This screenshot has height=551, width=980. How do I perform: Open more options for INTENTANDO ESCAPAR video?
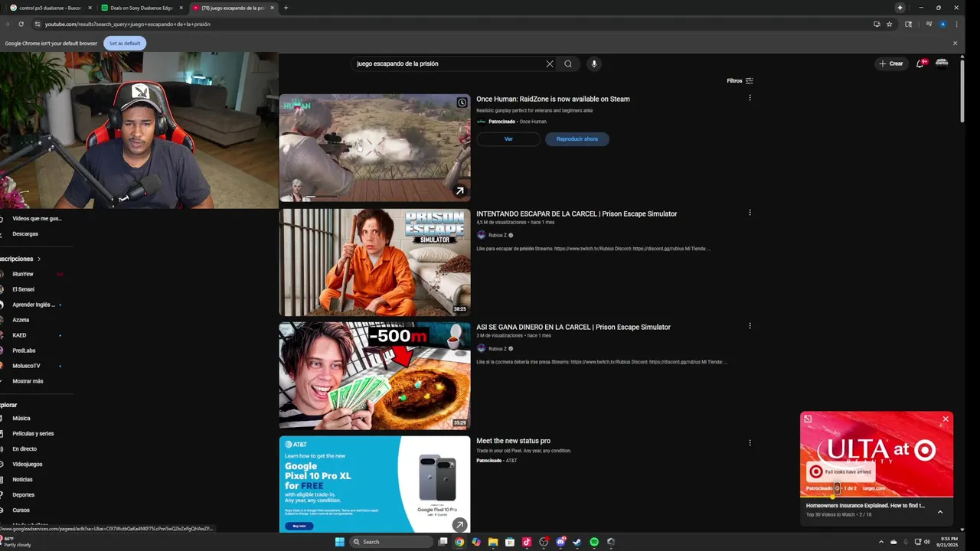click(x=750, y=212)
